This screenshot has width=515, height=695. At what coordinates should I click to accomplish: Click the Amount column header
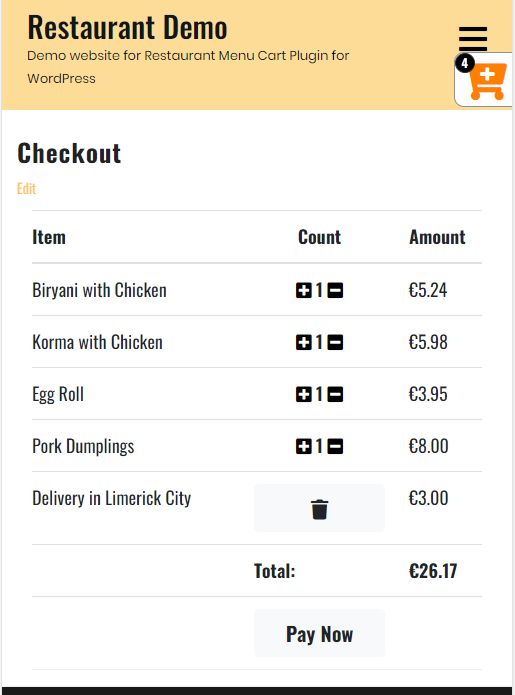tap(437, 237)
